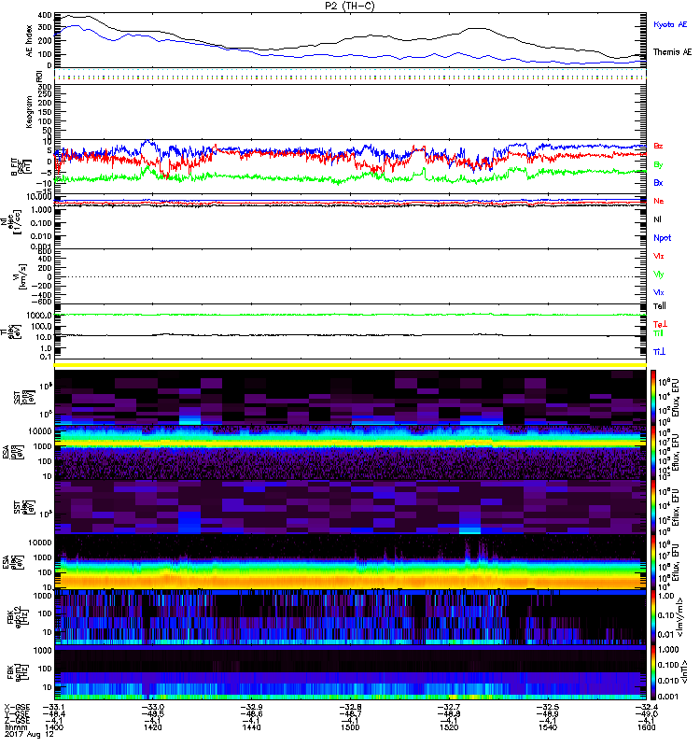
Task: Click the "-32.8" X-GSE position value
Action: pyautogui.click(x=351, y=708)
